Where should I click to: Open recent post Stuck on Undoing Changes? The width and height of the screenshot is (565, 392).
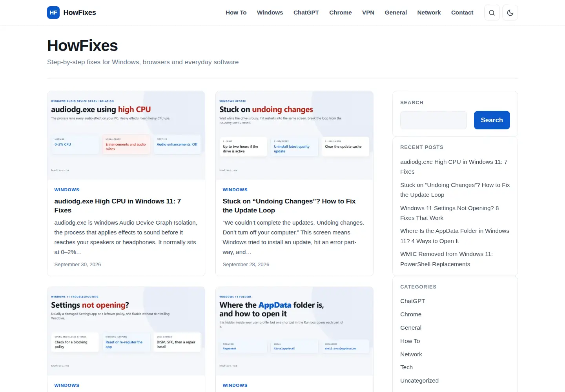coord(455,190)
